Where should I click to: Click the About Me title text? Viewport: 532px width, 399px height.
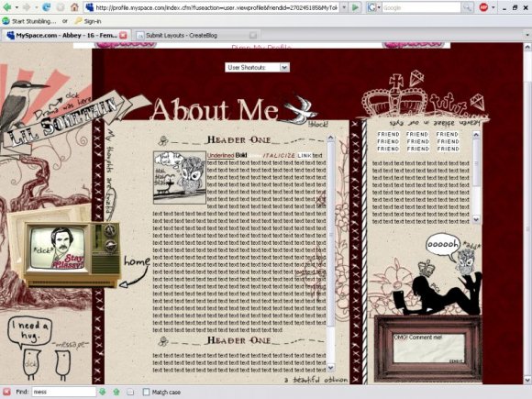coord(215,109)
